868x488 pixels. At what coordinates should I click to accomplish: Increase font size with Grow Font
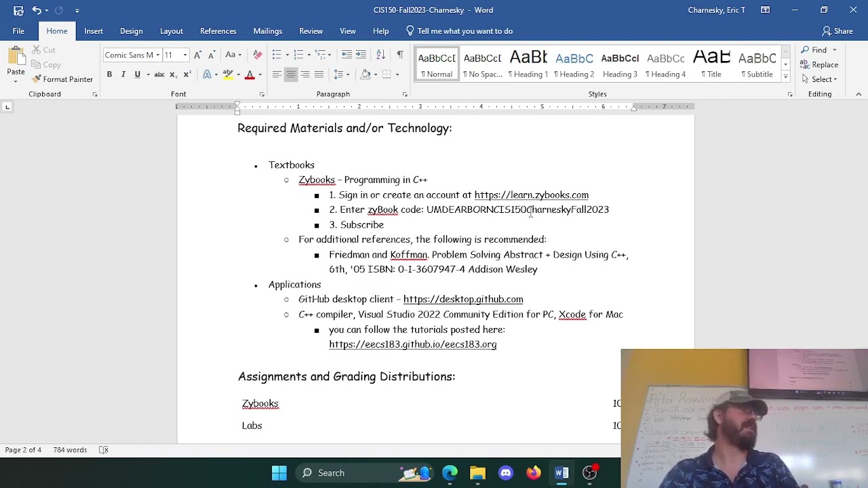[197, 55]
